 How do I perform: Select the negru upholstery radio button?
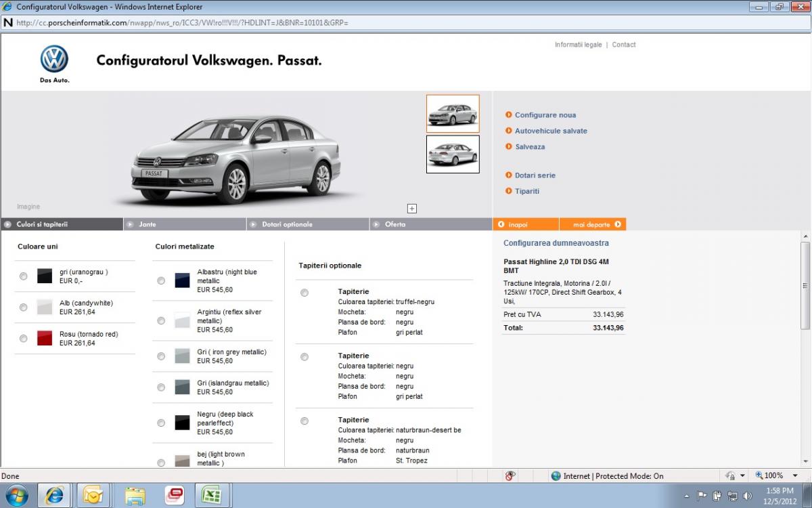tap(304, 357)
